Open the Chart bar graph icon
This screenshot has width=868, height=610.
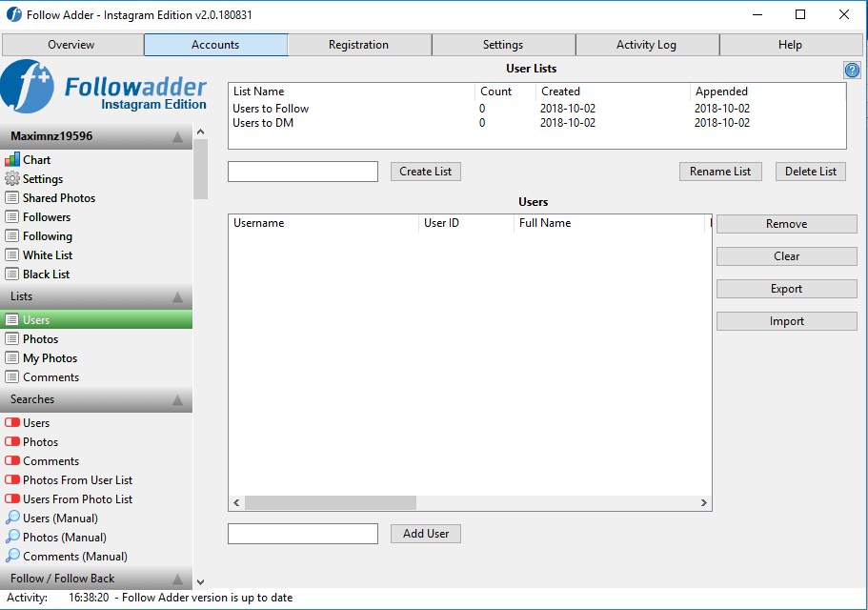(12, 160)
